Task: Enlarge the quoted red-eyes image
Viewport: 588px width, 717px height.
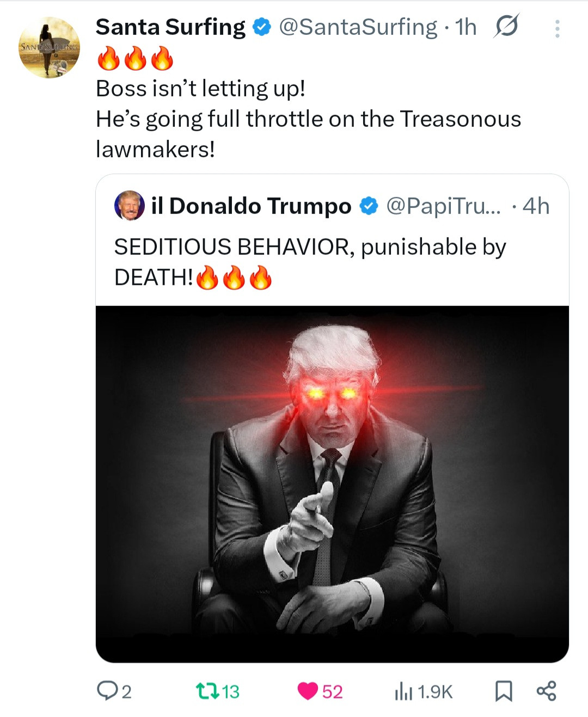Action: 332,483
